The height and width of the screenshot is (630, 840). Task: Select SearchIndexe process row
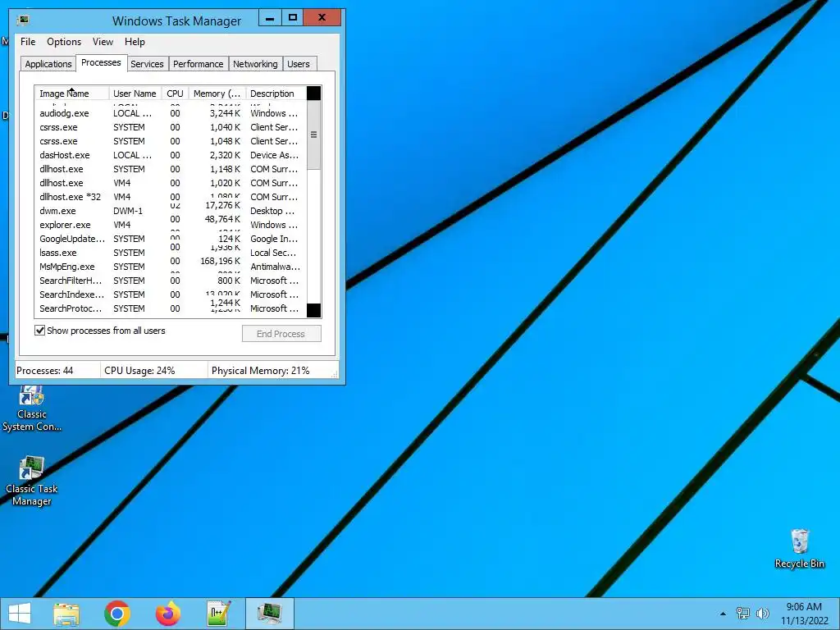[171, 294]
